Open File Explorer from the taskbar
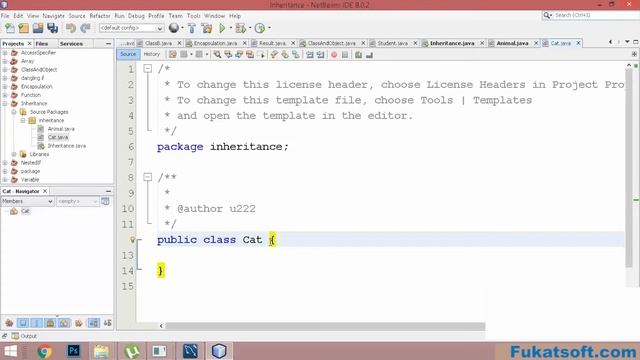The width and height of the screenshot is (640, 360). click(x=101, y=351)
